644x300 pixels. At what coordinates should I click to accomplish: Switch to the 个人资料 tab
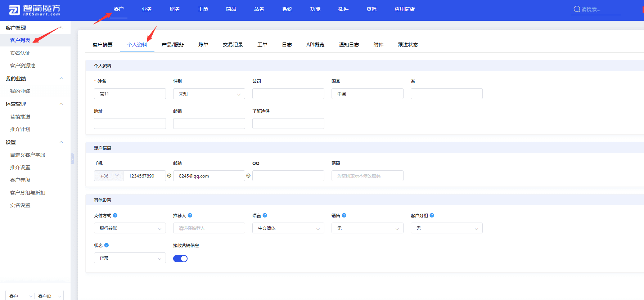pos(137,45)
